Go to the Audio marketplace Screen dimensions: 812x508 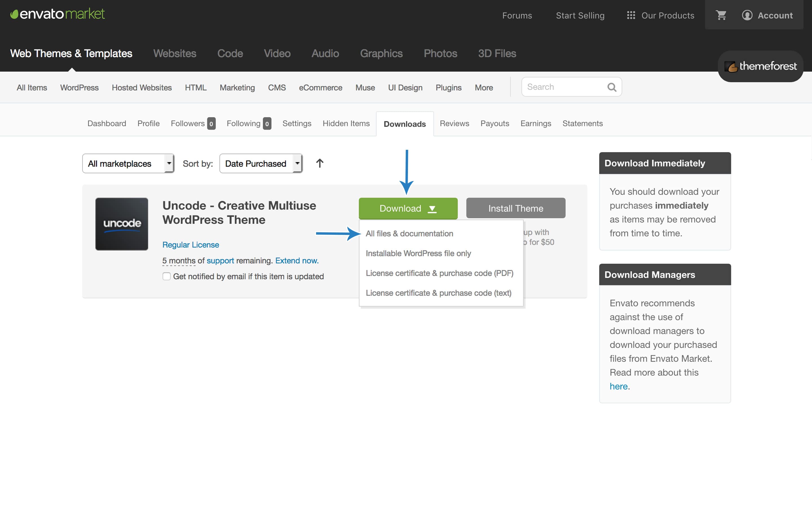[x=325, y=53]
